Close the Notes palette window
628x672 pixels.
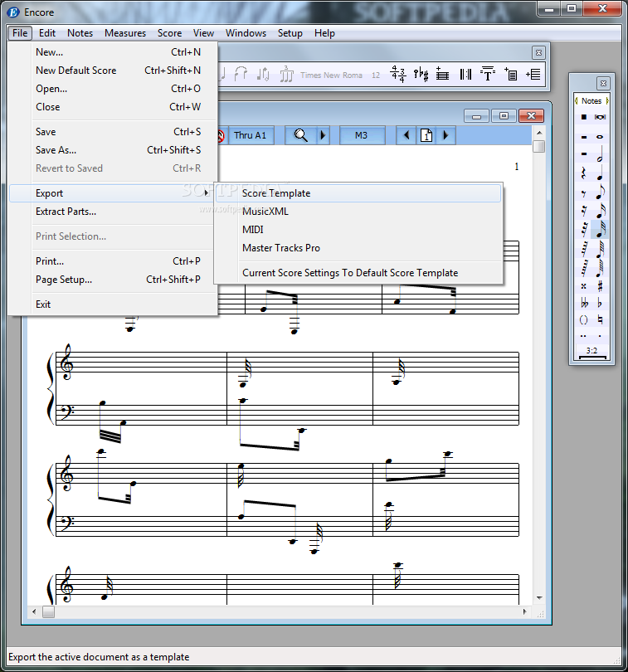(603, 83)
